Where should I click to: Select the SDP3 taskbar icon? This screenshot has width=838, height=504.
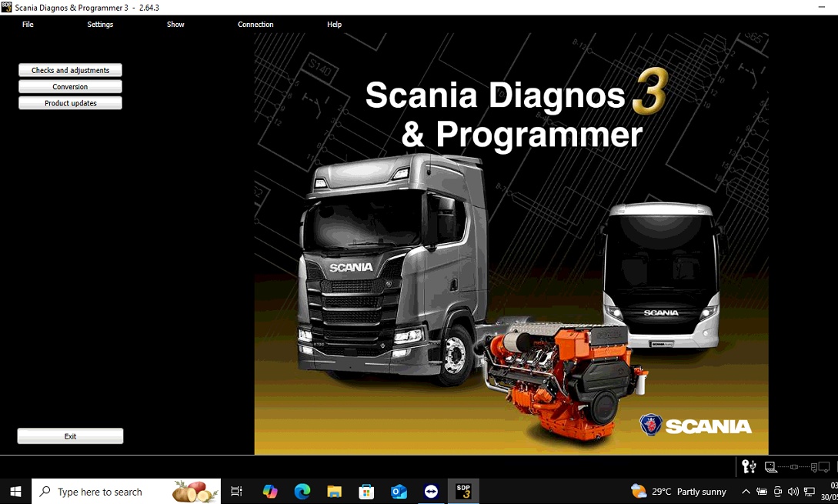coord(463,491)
